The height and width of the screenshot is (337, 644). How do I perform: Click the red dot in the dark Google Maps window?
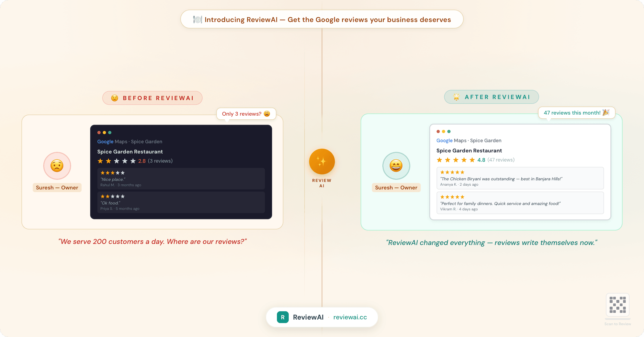(99, 133)
